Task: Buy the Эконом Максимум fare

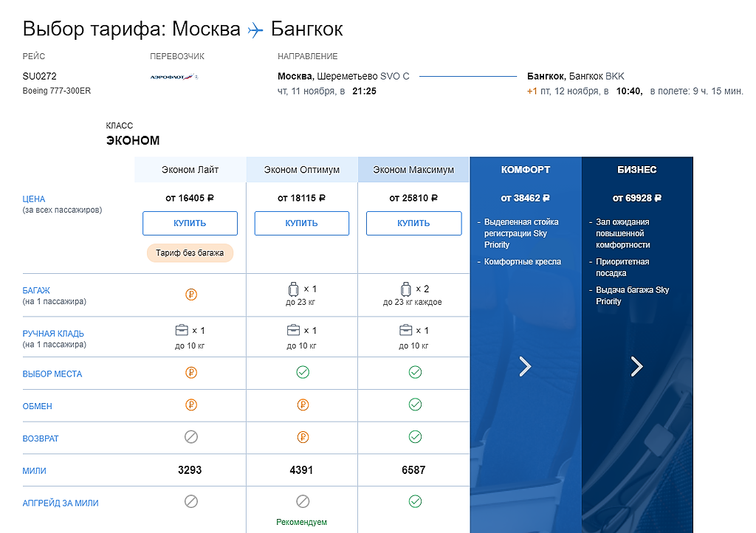Action: point(413,223)
